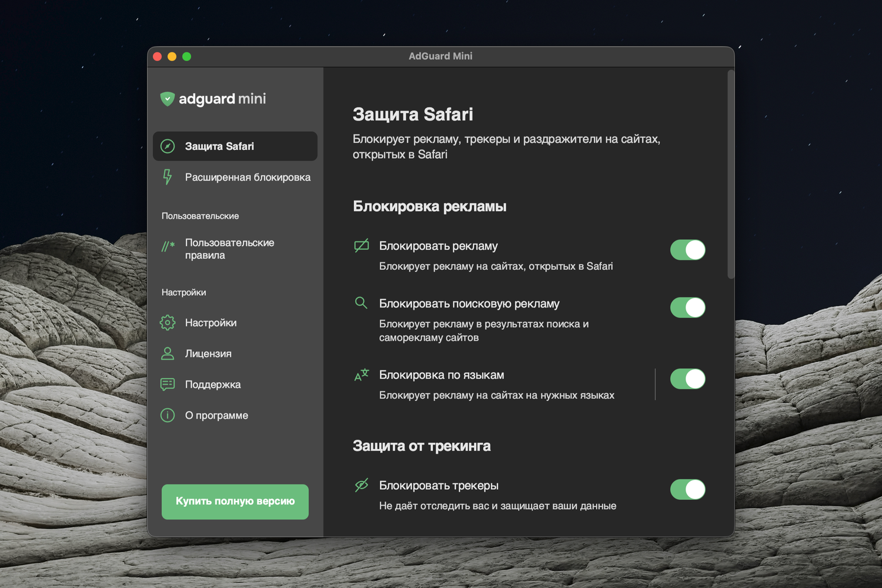The height and width of the screenshot is (588, 882).
Task: Click the Блокировка рекламы section heading
Action: click(430, 206)
